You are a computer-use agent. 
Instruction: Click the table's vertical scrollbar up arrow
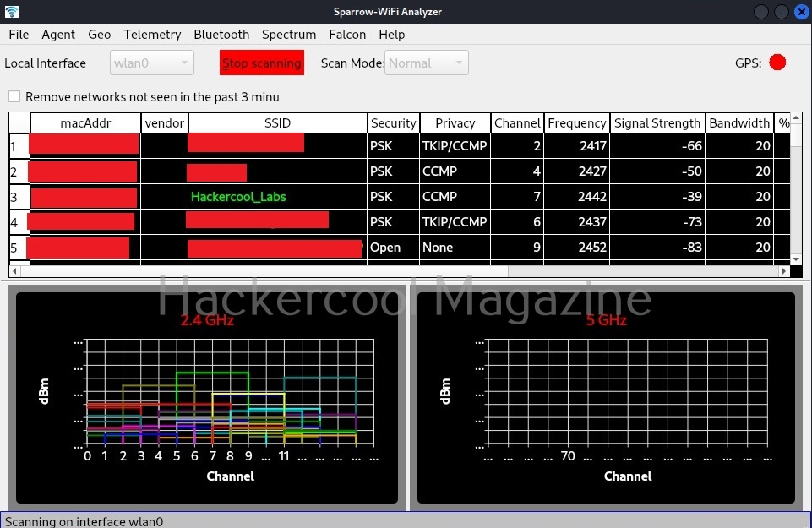point(796,118)
